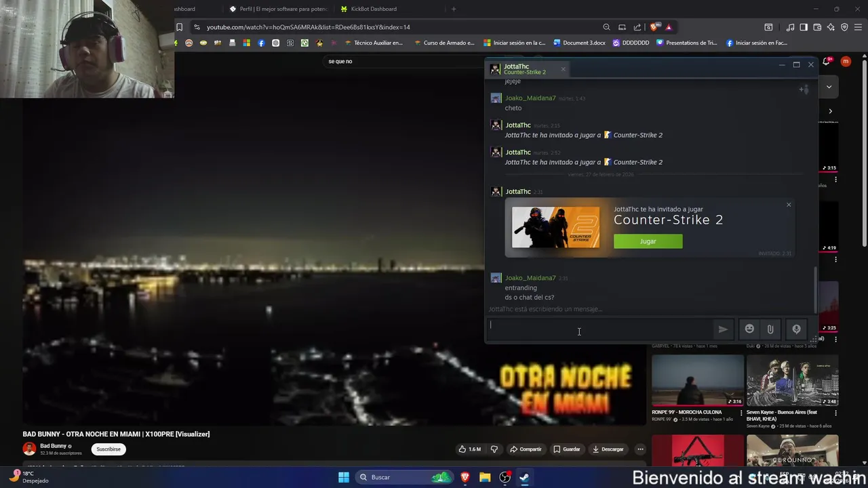Dismiss the Counter-Strike 2 invite card
Viewport: 868px width, 488px height.
click(x=789, y=205)
